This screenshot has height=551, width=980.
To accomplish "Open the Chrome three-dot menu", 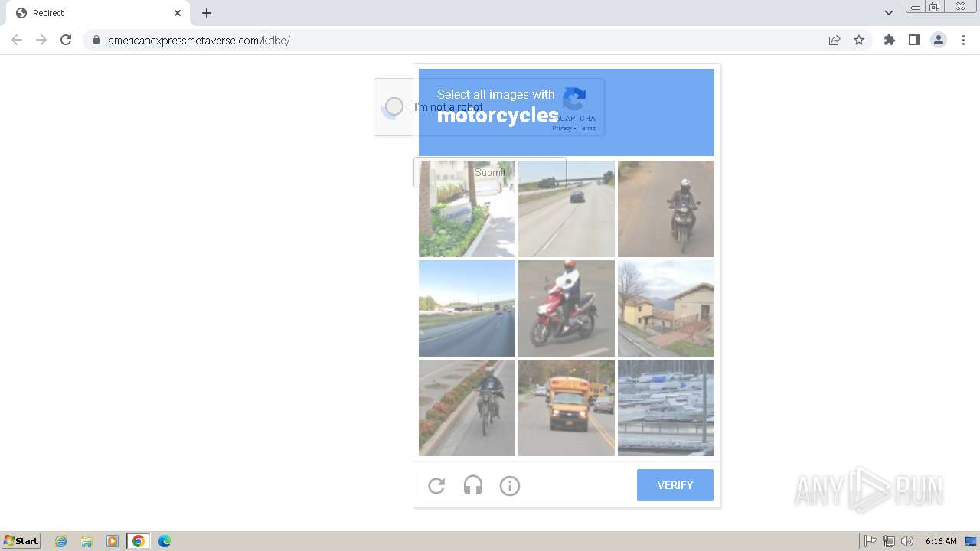I will [x=963, y=40].
